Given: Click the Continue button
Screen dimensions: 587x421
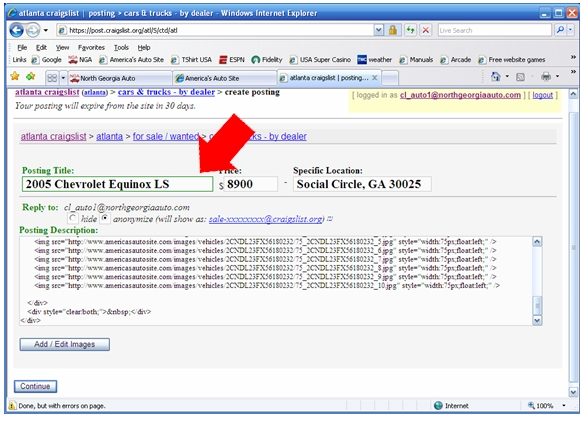Looking at the screenshot, I should 35,386.
